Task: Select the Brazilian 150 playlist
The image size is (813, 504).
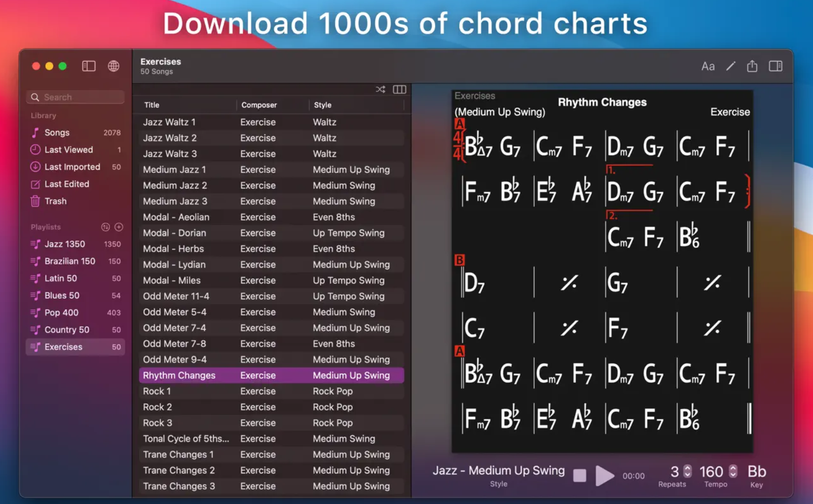Action: click(76, 261)
